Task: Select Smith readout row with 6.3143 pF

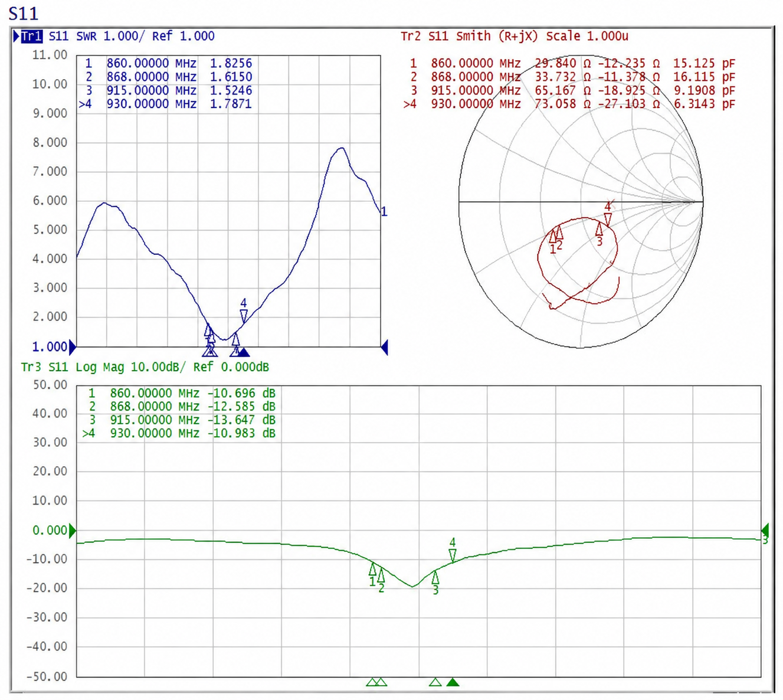Action: click(x=569, y=104)
